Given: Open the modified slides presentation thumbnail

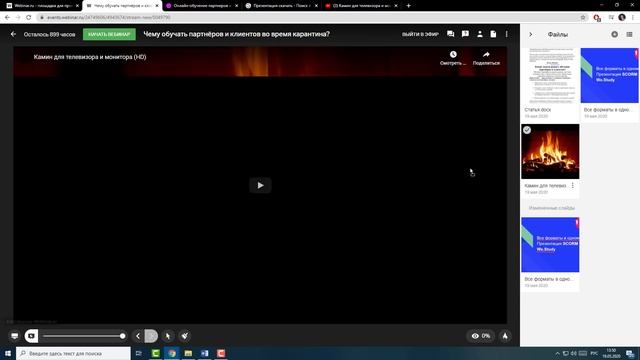Looking at the screenshot, I should pyautogui.click(x=550, y=244).
